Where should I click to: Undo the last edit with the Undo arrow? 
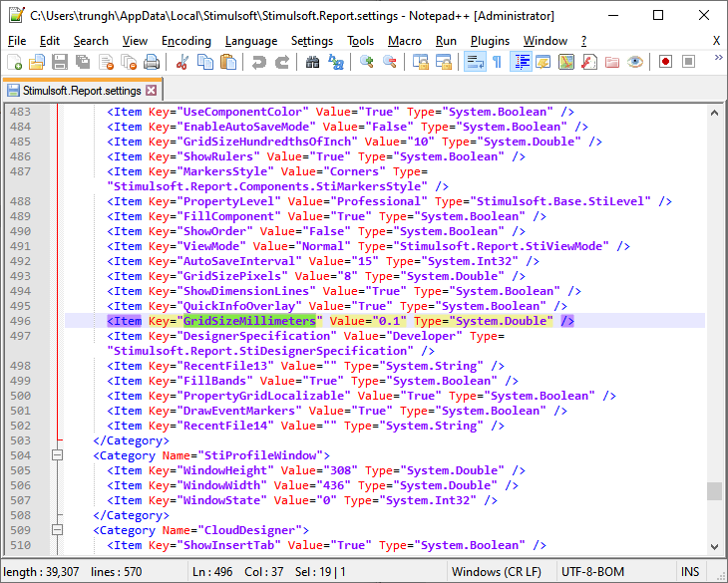pyautogui.click(x=258, y=62)
